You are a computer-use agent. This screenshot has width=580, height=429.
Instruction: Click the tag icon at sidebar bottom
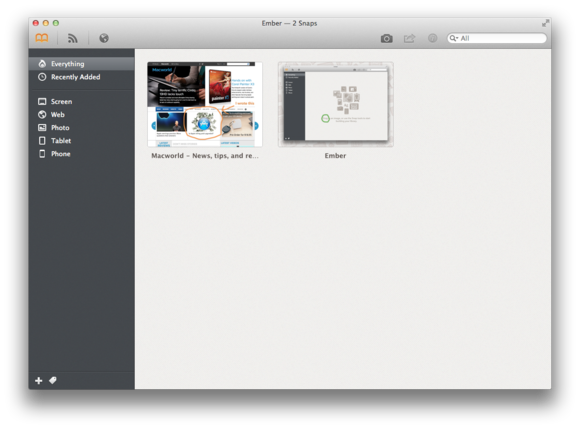pyautogui.click(x=53, y=380)
